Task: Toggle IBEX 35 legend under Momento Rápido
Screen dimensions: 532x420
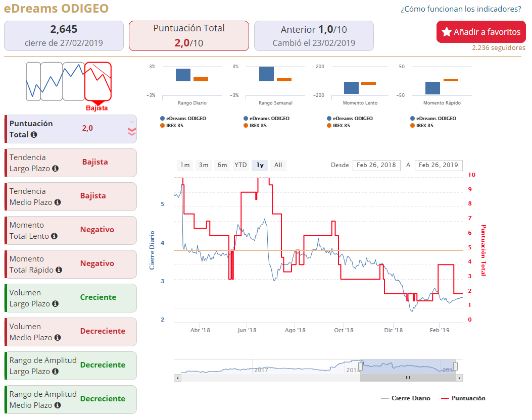Action: point(422,125)
